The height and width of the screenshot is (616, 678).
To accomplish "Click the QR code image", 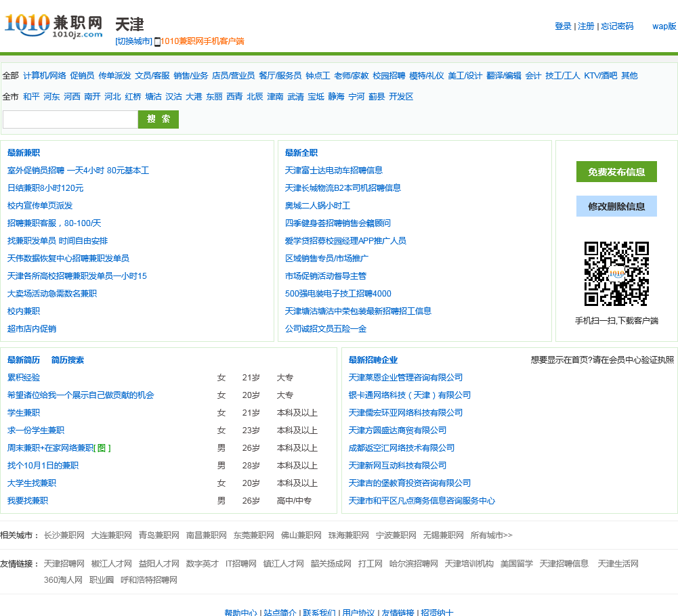I will [x=616, y=273].
